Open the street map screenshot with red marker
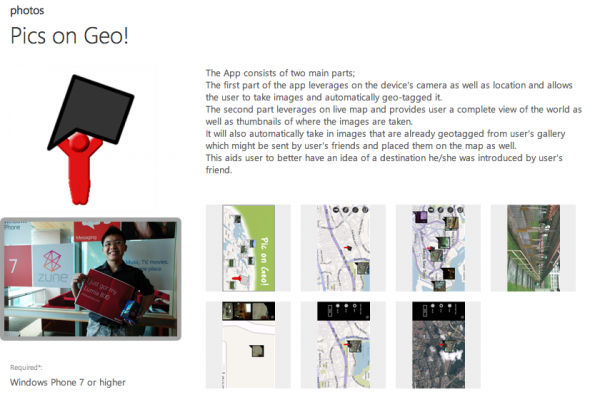Screen dimensions: 610x407 point(343,248)
